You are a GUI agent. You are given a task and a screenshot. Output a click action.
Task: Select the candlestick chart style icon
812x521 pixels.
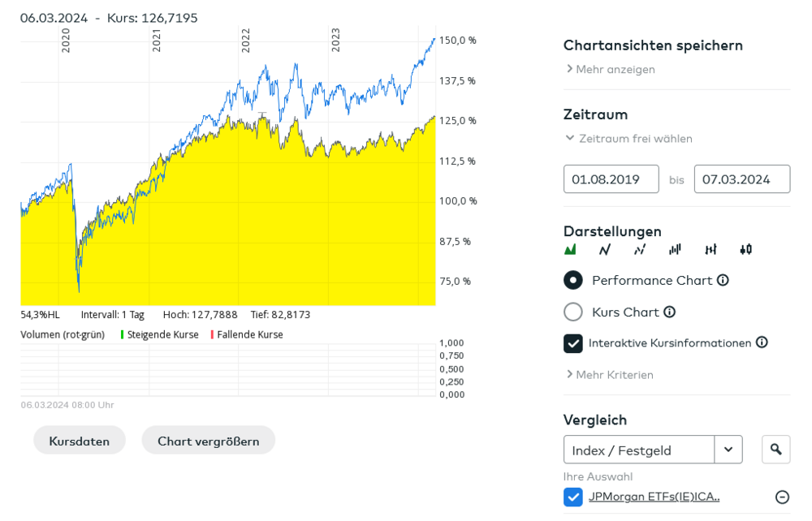[745, 249]
